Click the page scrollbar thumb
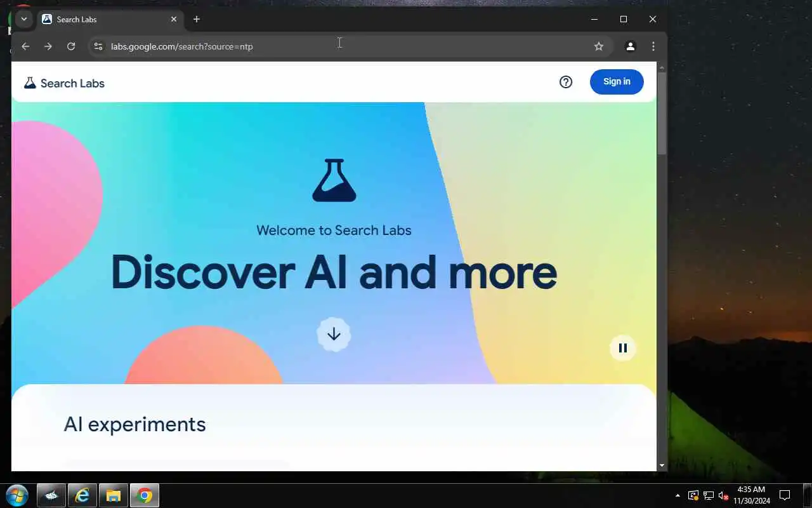The image size is (812, 508). point(662,113)
